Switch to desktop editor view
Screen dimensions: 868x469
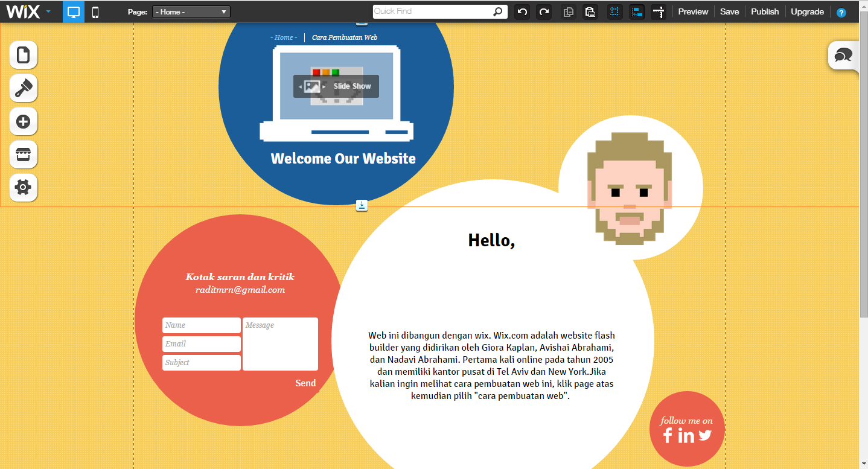(74, 11)
